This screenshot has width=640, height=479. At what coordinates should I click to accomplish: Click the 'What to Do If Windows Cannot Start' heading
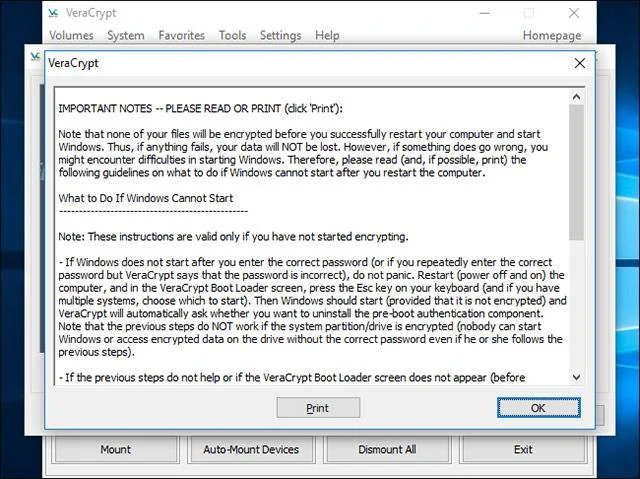[x=146, y=198]
